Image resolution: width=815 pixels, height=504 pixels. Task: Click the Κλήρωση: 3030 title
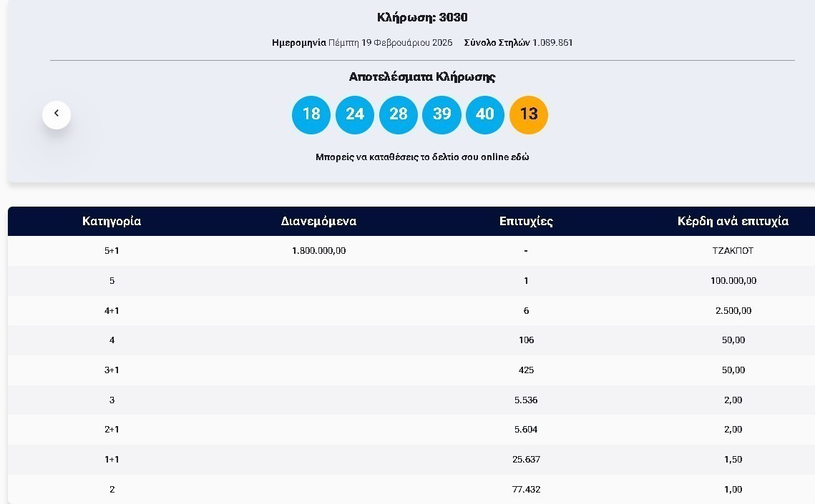click(x=422, y=17)
